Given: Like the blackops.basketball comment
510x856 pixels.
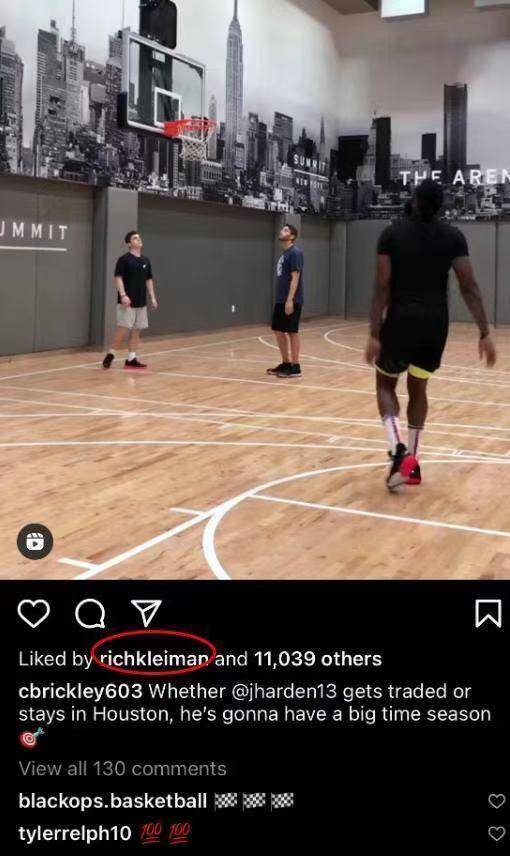Looking at the screenshot, I should [496, 801].
